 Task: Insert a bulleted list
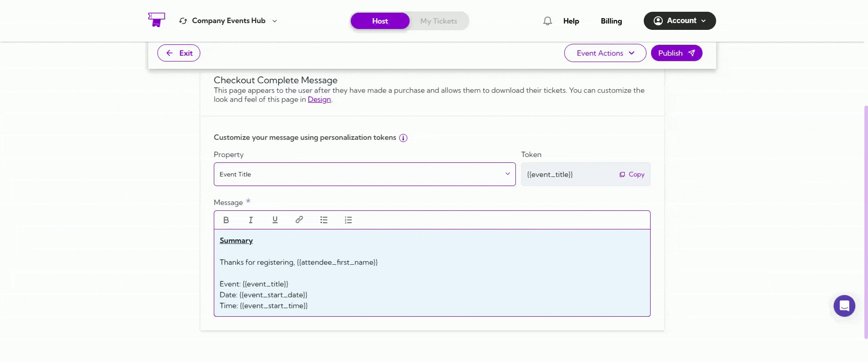point(324,220)
